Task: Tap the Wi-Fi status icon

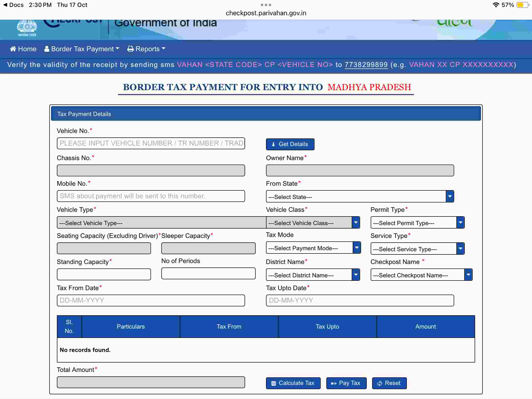Action: click(x=496, y=5)
